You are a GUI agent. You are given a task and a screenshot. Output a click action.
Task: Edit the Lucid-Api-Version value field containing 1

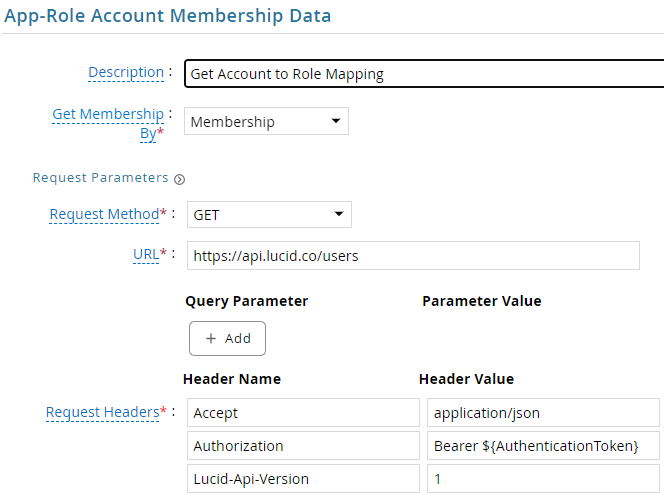point(543,478)
